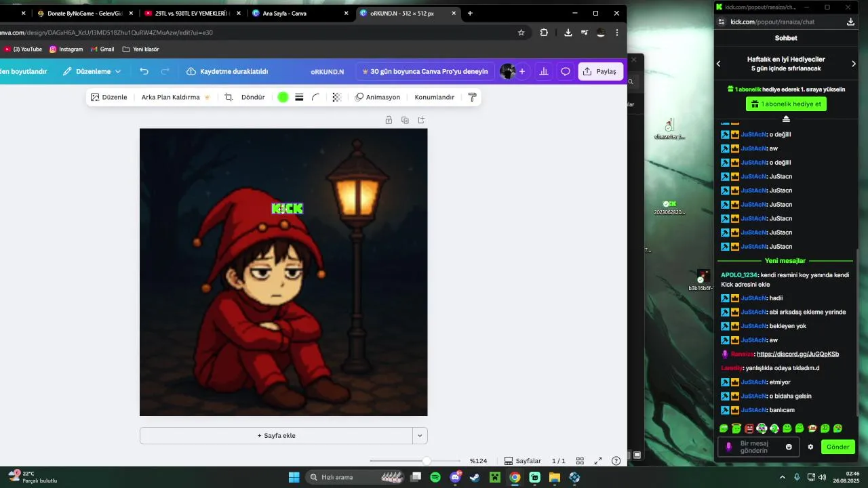Open the Canva help question mark
Screen dimensions: 868x488
[616, 461]
